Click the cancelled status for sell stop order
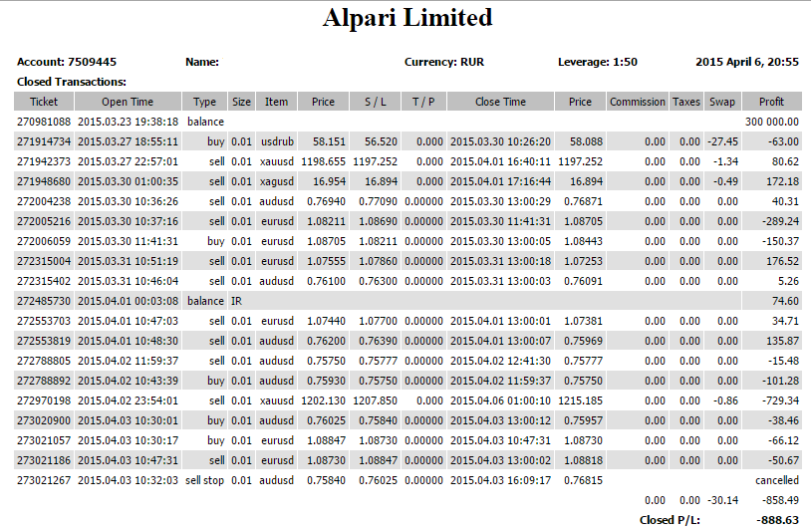 coord(777,480)
